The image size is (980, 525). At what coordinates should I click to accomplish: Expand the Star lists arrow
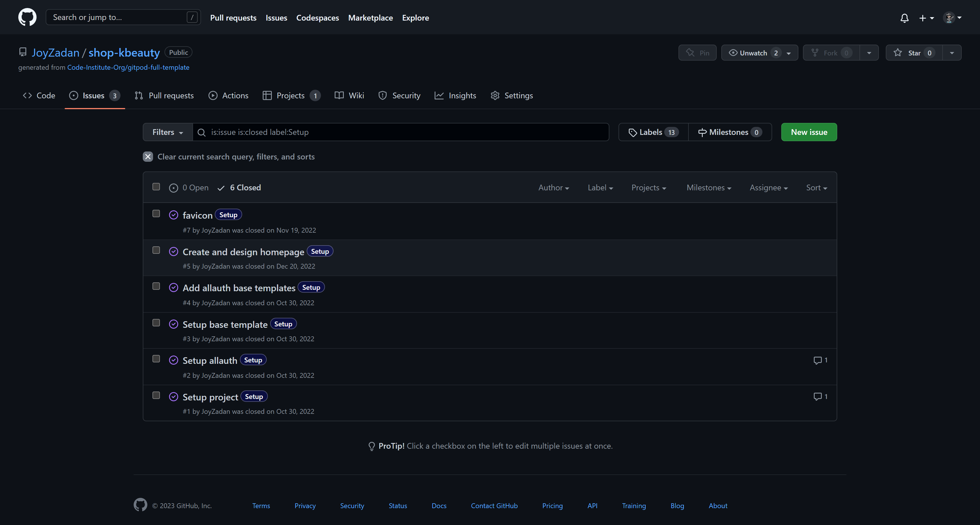click(x=952, y=53)
